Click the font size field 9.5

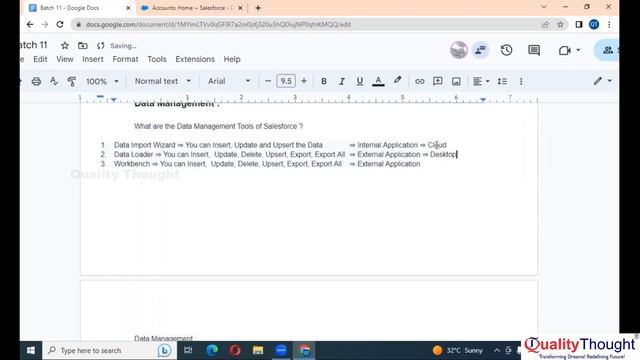[x=286, y=81]
